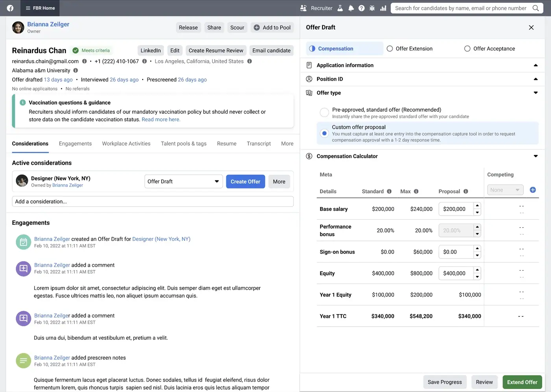Viewport: 551px width, 392px height.
Task: Switch to Talent pools & tags tab
Action: 184,144
